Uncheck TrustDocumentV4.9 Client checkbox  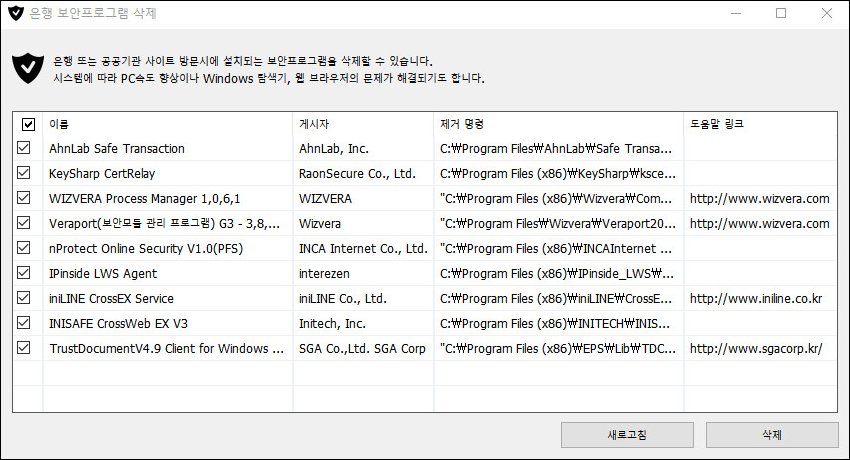(x=23, y=347)
